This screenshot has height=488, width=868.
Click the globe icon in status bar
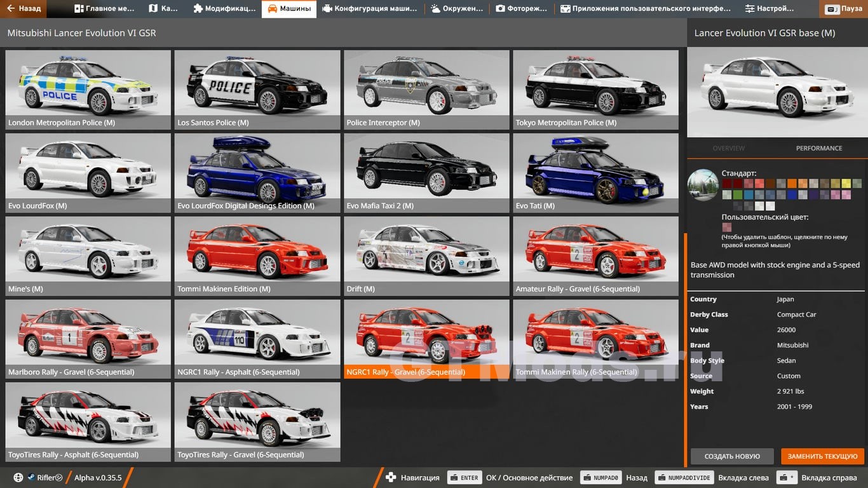pos(18,478)
